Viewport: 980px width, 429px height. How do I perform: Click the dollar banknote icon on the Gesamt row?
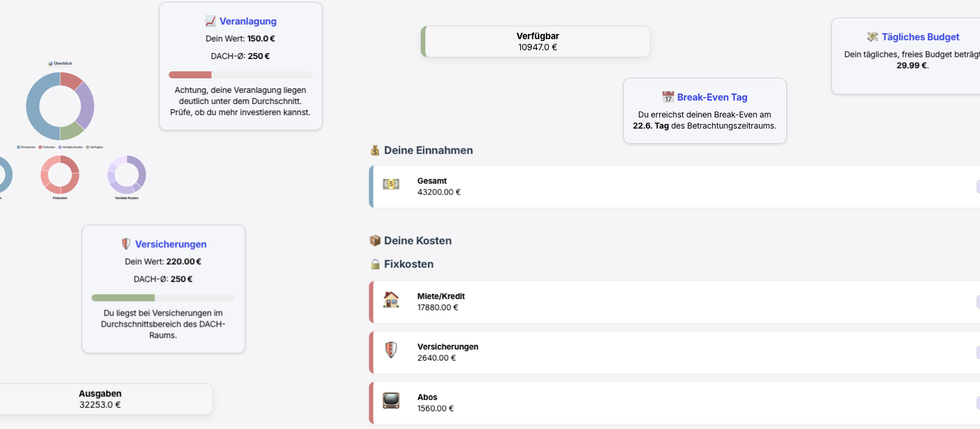(x=391, y=184)
